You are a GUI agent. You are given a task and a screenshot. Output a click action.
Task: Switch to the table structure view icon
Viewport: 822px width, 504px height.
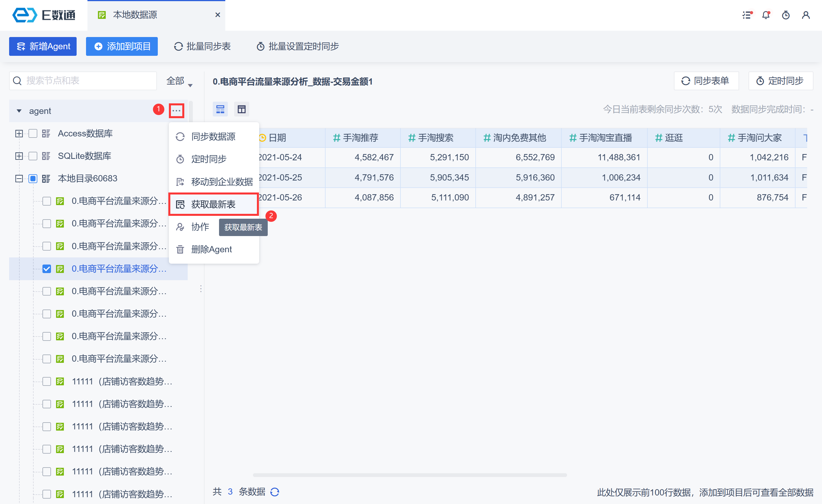point(242,109)
